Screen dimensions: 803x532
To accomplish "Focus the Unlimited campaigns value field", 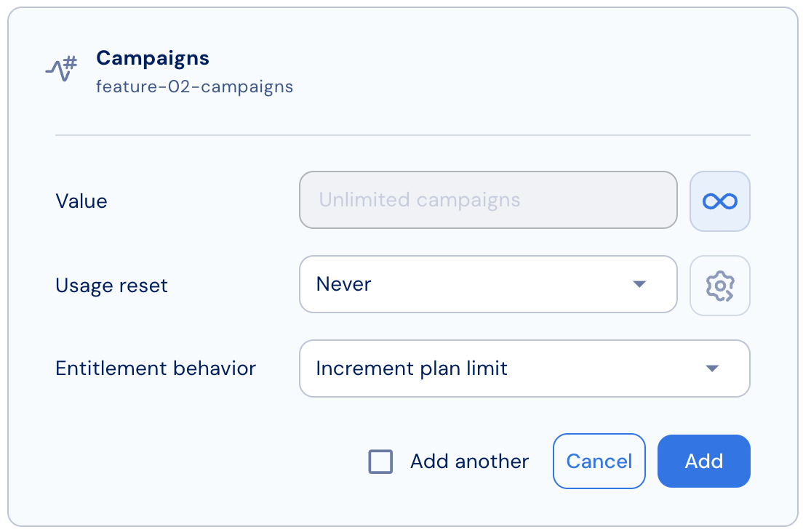I will (x=488, y=200).
